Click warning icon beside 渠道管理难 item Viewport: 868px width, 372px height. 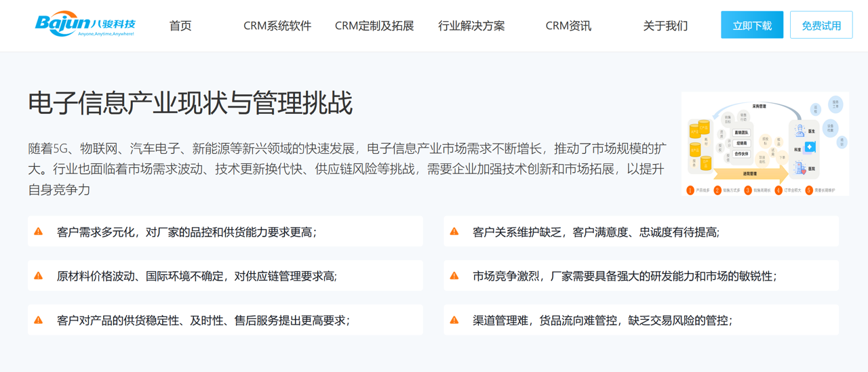pos(454,320)
